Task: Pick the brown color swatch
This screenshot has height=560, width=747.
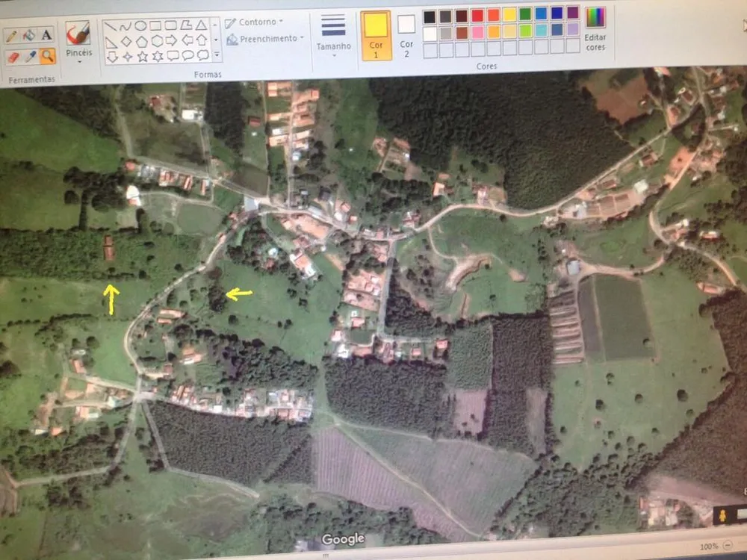Action: pos(462,33)
